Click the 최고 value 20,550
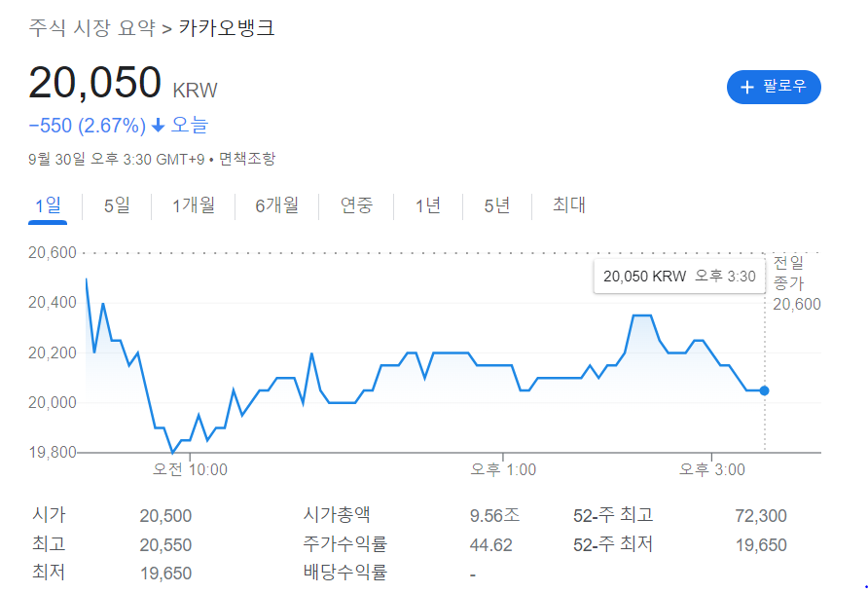This screenshot has width=868, height=593. (x=165, y=545)
